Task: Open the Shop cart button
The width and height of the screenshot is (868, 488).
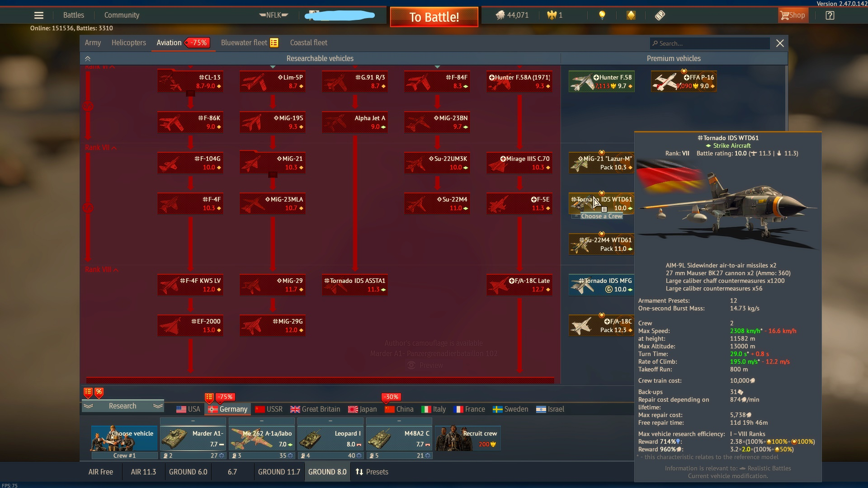Action: (x=793, y=15)
